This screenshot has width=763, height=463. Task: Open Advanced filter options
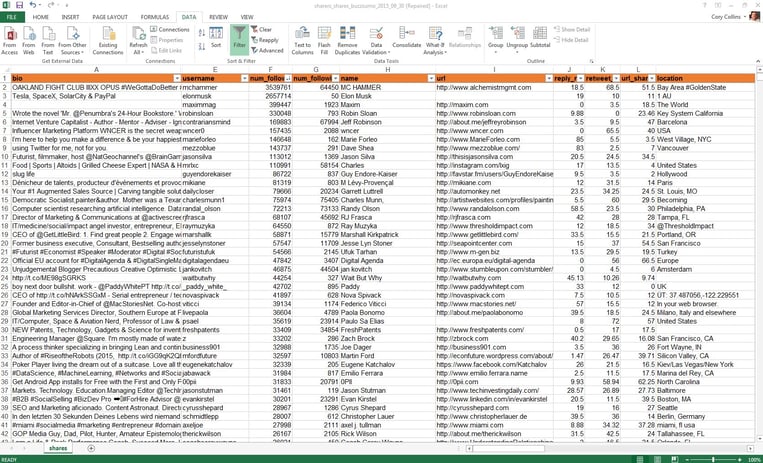pos(267,51)
